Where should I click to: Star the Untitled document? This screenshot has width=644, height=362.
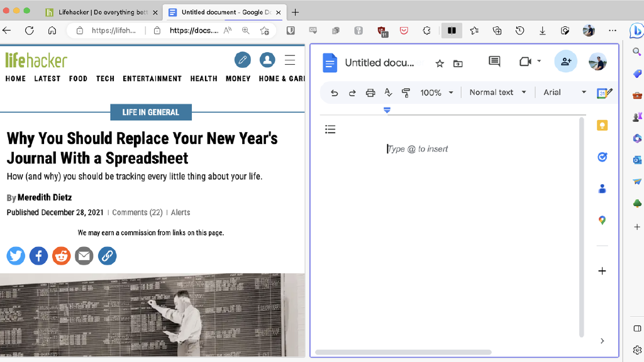[440, 63]
